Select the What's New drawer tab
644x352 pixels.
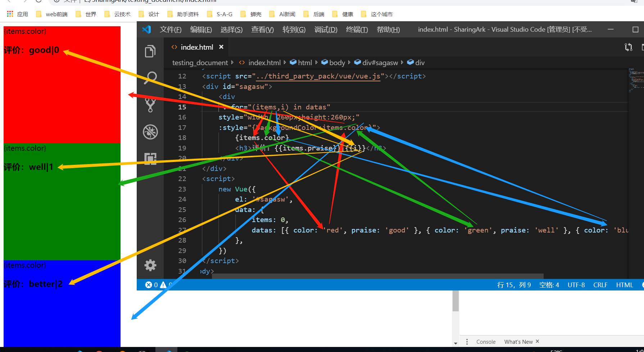[x=518, y=342]
